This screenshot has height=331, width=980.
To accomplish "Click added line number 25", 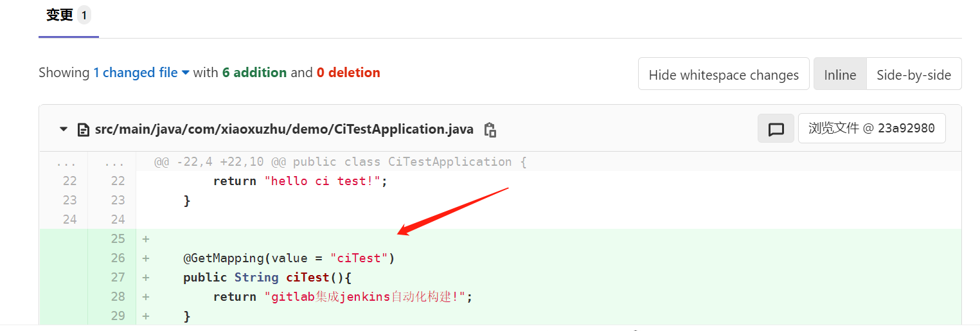I will tap(118, 239).
